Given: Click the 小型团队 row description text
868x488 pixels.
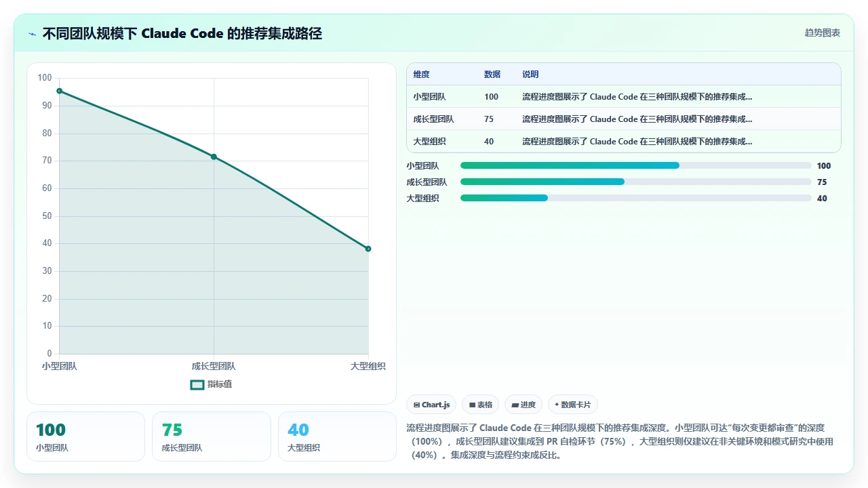Looking at the screenshot, I should [637, 97].
